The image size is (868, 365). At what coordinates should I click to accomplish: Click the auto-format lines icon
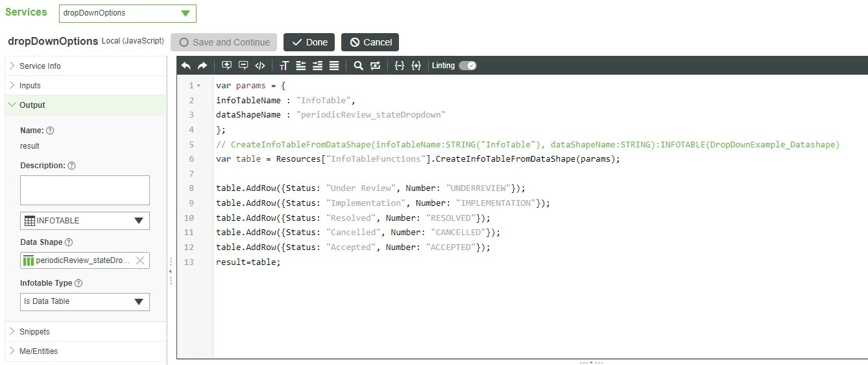click(x=334, y=66)
